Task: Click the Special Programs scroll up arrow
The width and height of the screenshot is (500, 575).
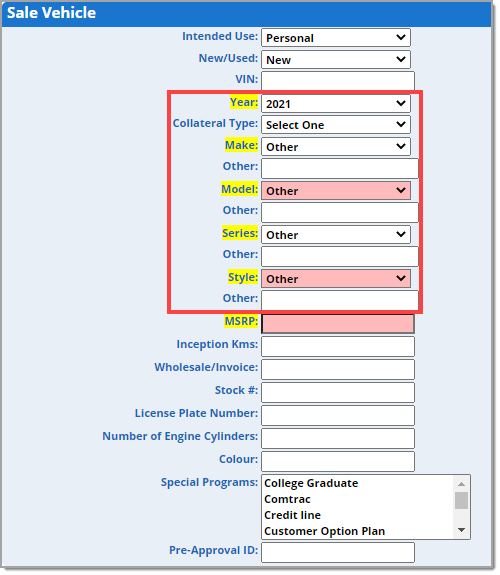Action: click(x=461, y=484)
